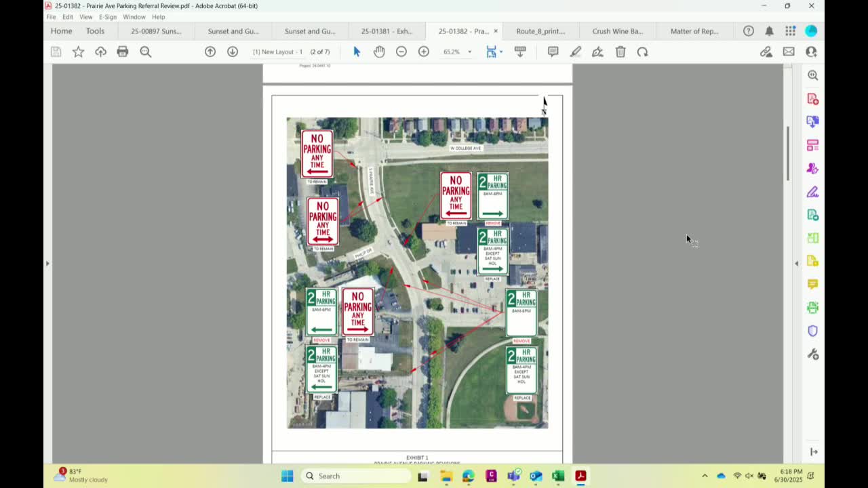This screenshot has width=868, height=488.
Task: Open the File menu
Action: click(x=51, y=17)
